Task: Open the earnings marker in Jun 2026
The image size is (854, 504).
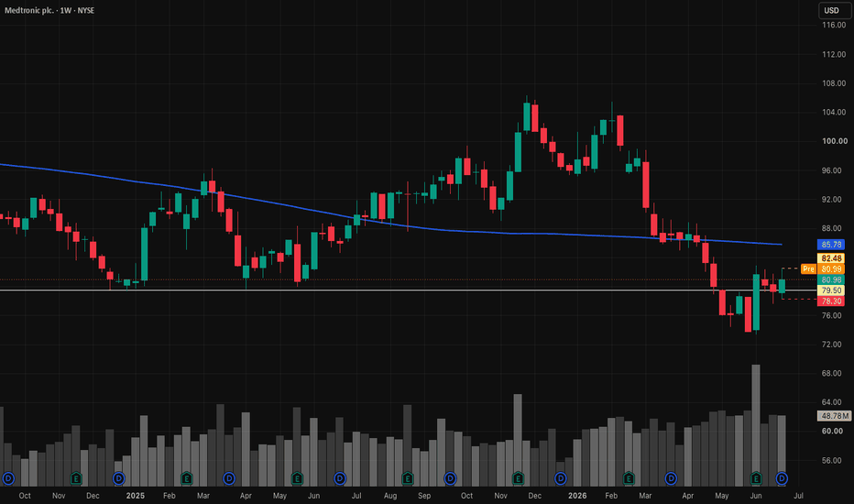Action: click(x=756, y=478)
